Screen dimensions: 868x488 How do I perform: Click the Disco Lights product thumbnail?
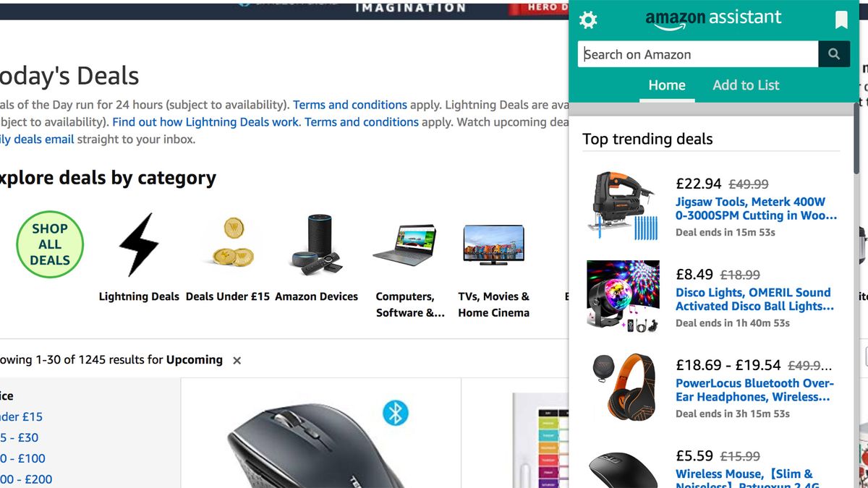[x=623, y=296]
